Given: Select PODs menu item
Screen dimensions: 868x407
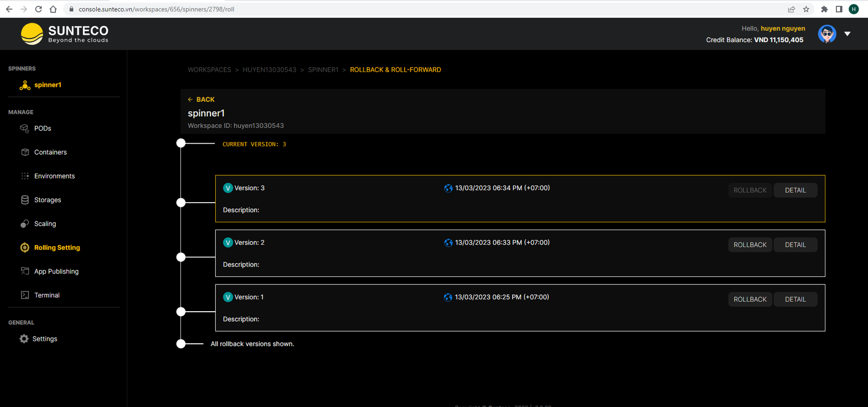Looking at the screenshot, I should tap(43, 128).
